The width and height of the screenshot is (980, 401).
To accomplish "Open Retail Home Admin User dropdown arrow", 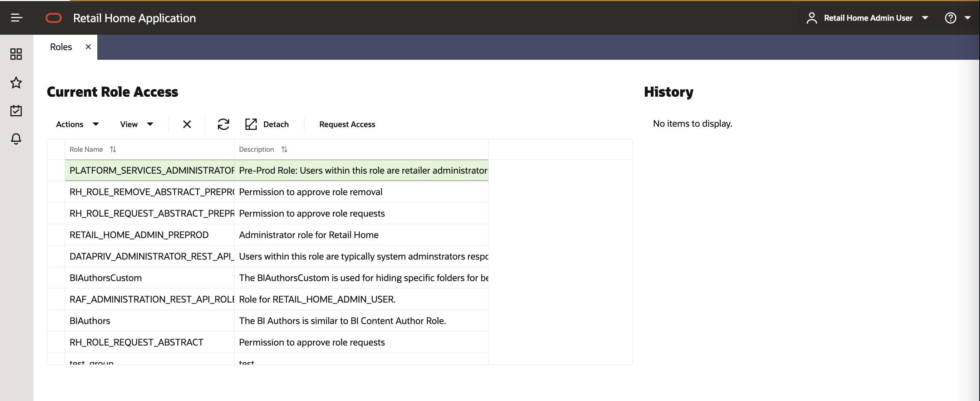I will click(925, 18).
